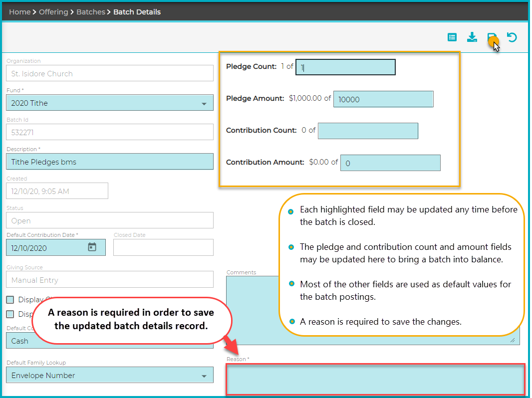Expand the Fund dropdown arrow
The width and height of the screenshot is (532, 398).
coord(204,104)
